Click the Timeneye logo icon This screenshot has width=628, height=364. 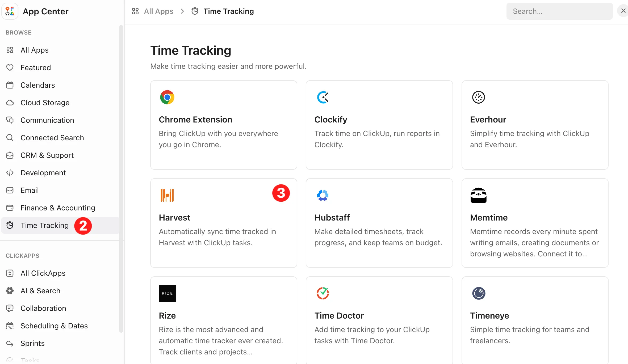tap(478, 293)
